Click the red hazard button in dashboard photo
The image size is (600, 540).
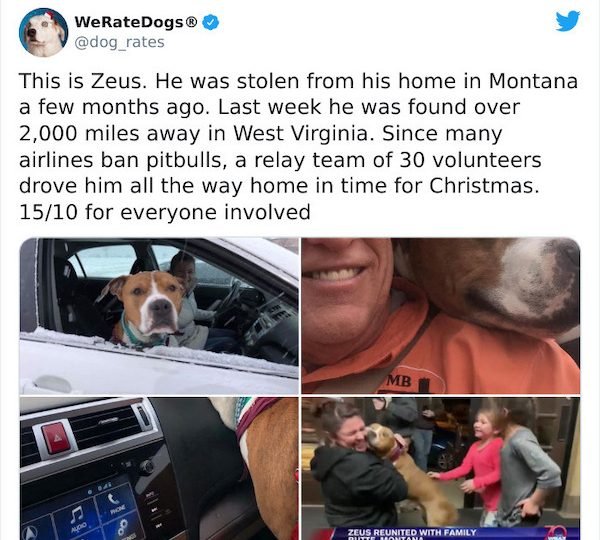[57, 438]
